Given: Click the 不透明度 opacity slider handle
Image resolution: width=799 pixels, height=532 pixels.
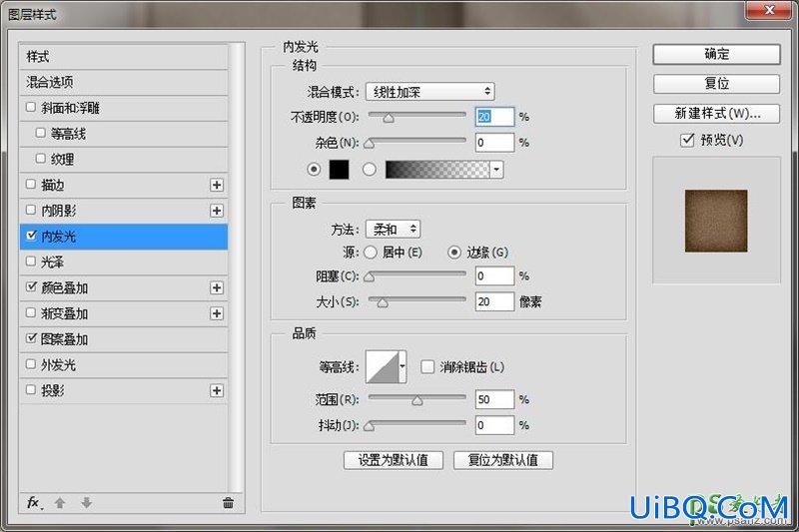Looking at the screenshot, I should (389, 118).
